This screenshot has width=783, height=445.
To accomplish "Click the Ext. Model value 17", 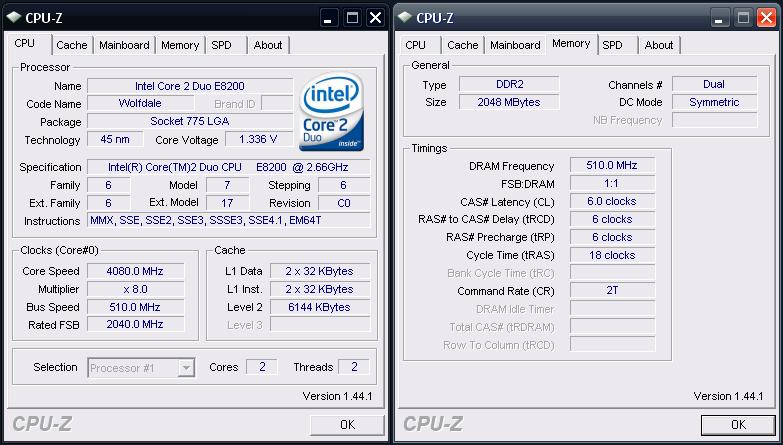I will click(x=227, y=203).
